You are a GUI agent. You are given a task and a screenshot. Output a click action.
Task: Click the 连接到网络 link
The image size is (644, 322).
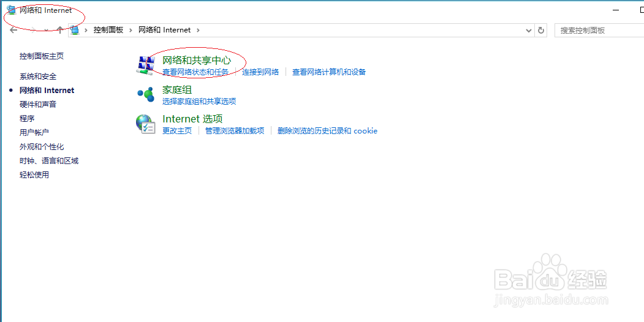pos(260,72)
